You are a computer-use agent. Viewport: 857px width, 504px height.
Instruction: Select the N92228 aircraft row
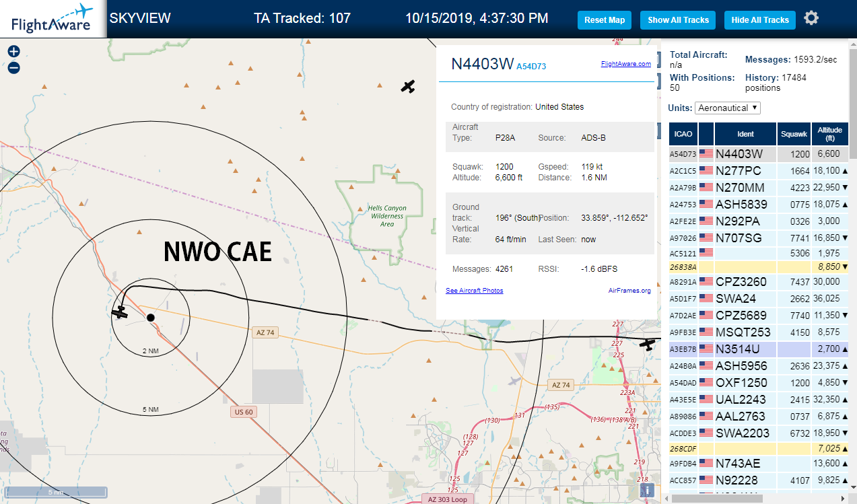click(x=759, y=480)
